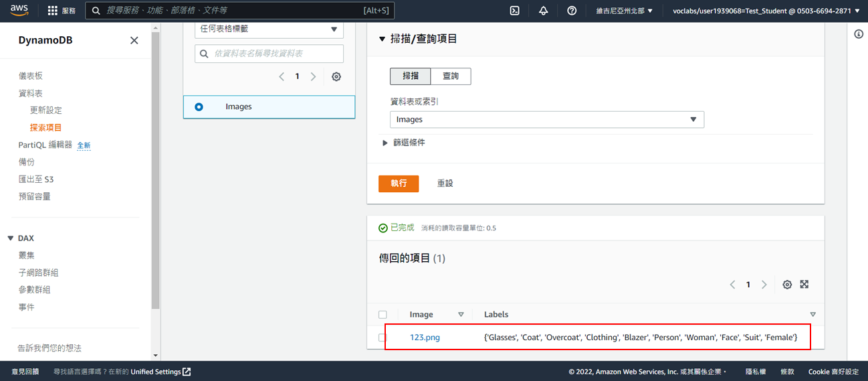868x381 pixels.
Task: Click the 全新 badge link
Action: (x=84, y=145)
